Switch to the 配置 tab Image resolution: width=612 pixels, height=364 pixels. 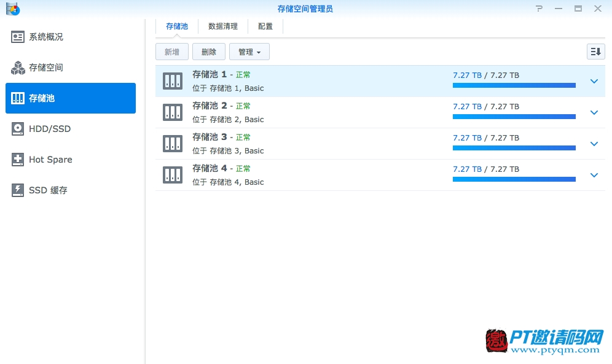[265, 26]
